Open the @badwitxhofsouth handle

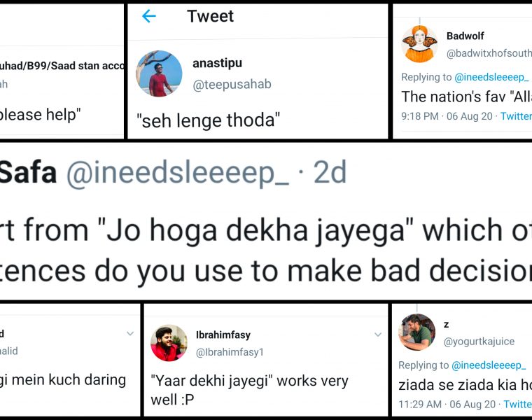tap(489, 53)
